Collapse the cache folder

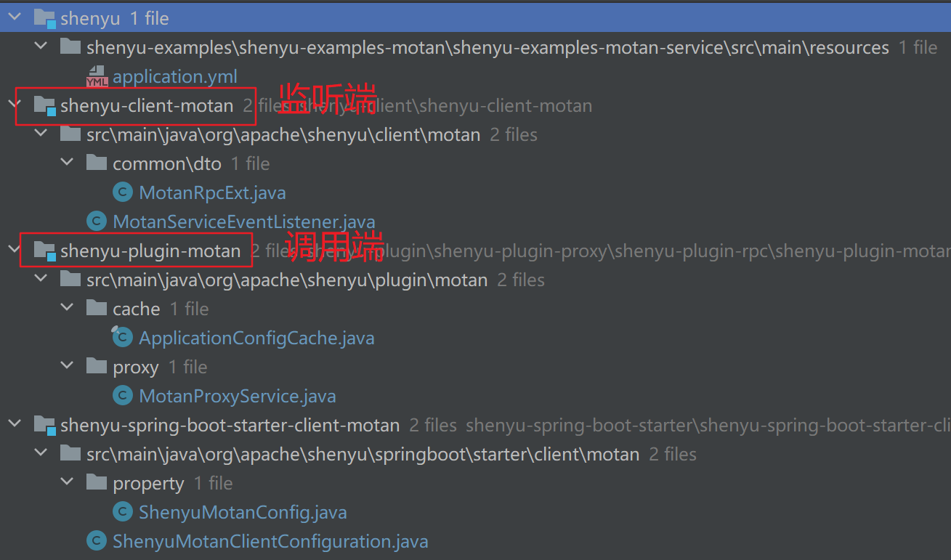click(68, 309)
